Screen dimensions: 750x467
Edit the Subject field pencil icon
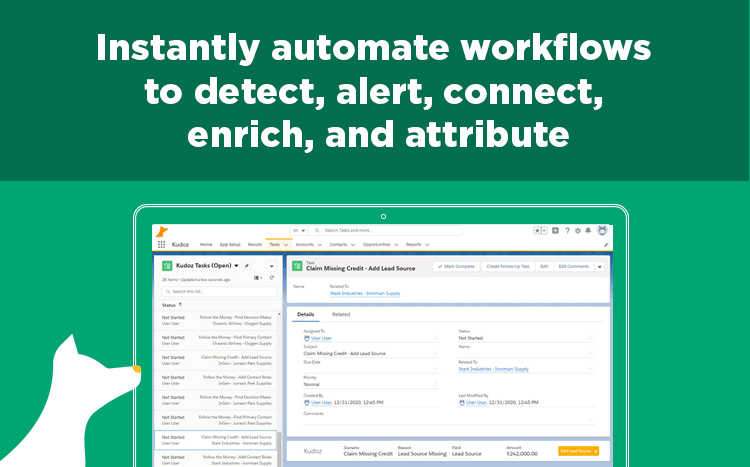tap(435, 353)
